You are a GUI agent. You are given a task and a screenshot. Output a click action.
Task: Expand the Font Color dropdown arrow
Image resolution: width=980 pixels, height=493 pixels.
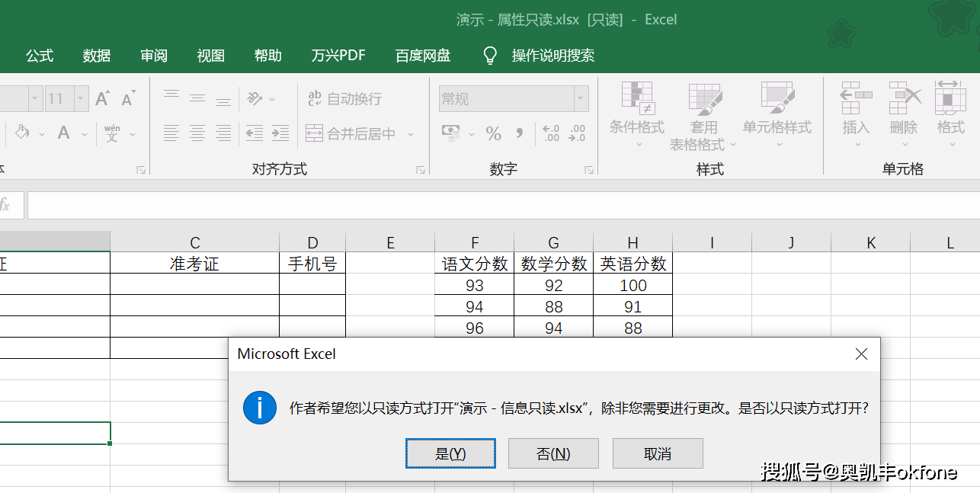85,133
